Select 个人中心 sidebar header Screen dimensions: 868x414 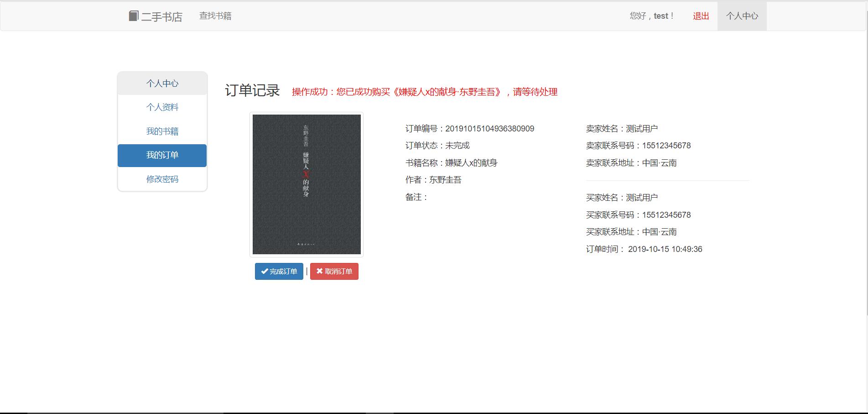[x=162, y=84]
